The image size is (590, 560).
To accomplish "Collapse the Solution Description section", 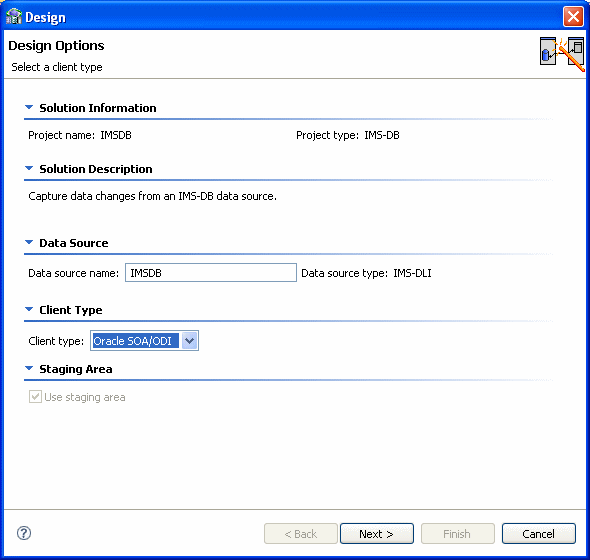I will tap(29, 169).
